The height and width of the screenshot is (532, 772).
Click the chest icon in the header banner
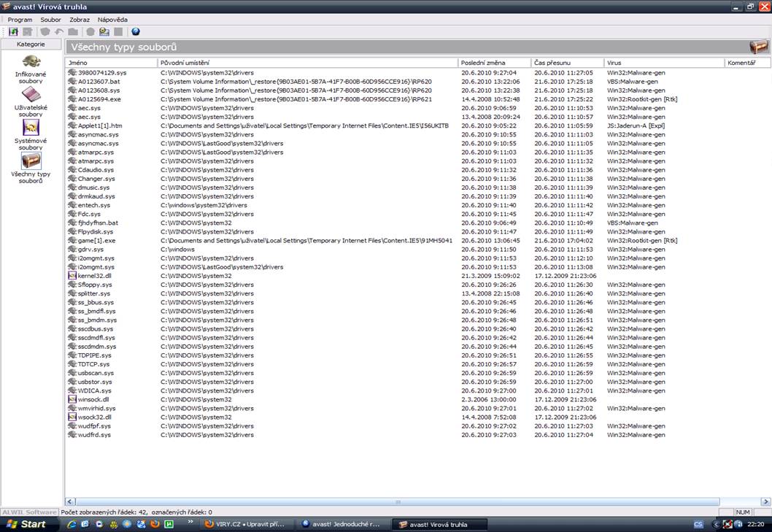tap(759, 47)
